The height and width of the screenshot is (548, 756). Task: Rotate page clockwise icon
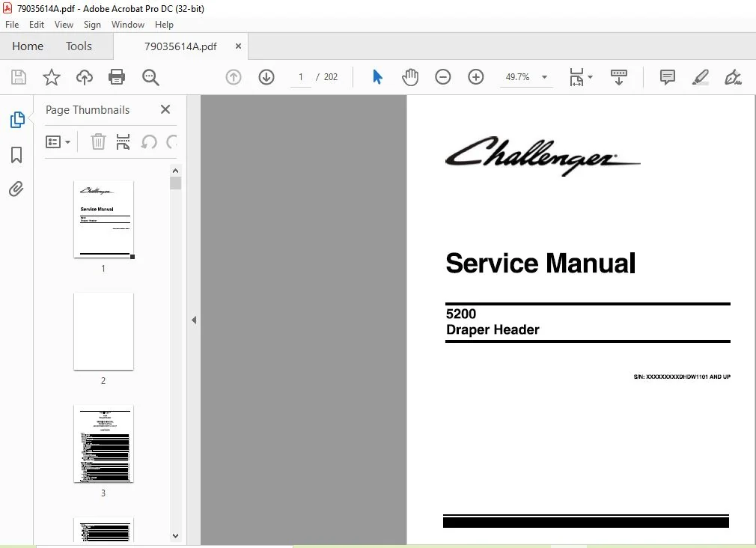pyautogui.click(x=171, y=141)
